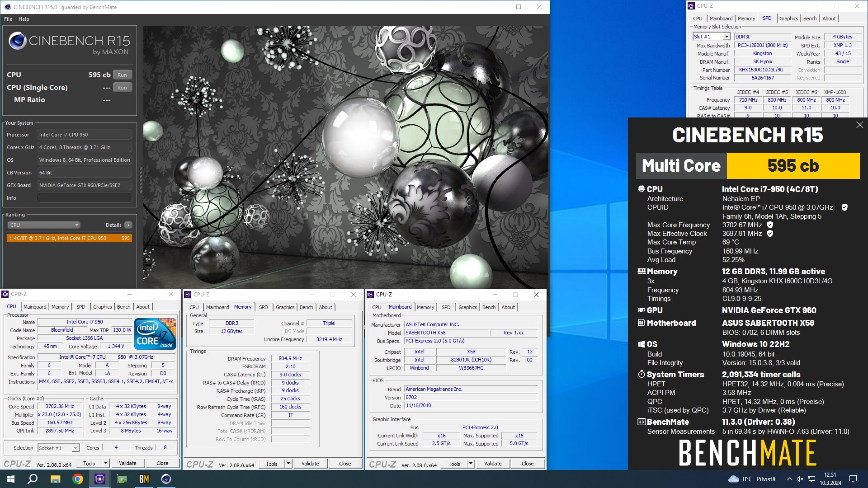Click Part Number KHX1600C10D3L/4G field
Screen dimensions: 868x488
[762, 70]
